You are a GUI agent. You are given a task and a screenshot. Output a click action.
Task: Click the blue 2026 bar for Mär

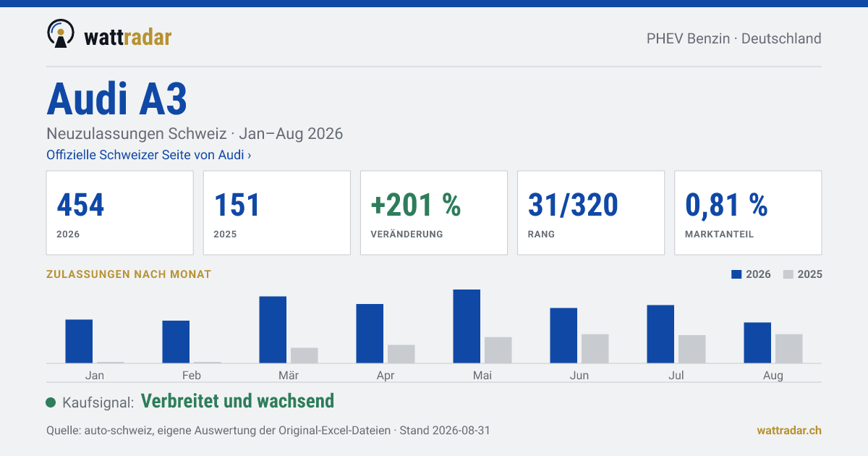click(273, 330)
